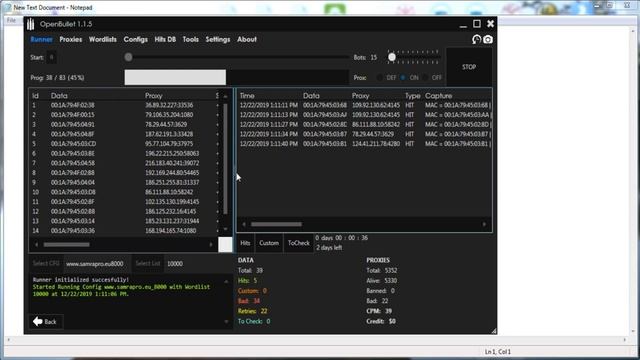Viewport: 640px width, 360px height.
Task: Select the hit at 1:11:13 PM
Action: tap(364, 115)
